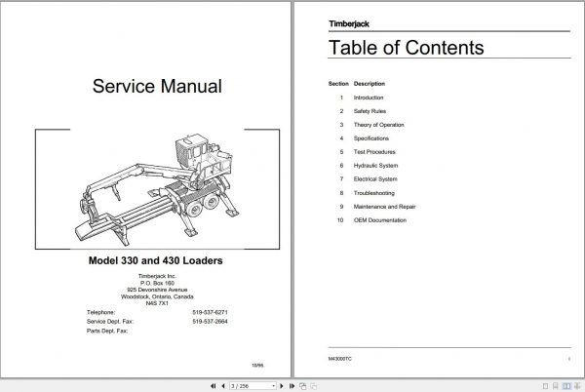Click the telephone number 519-537-6271

(210, 312)
